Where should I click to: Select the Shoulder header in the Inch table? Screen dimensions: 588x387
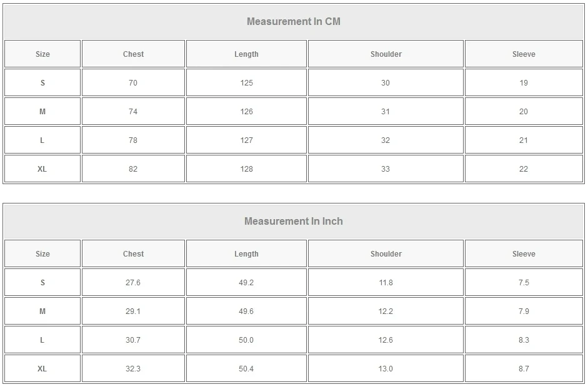tap(386, 254)
